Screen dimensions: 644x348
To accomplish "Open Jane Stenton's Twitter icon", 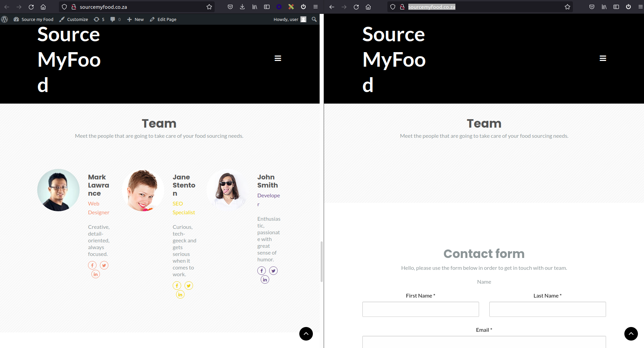I will 189,286.
